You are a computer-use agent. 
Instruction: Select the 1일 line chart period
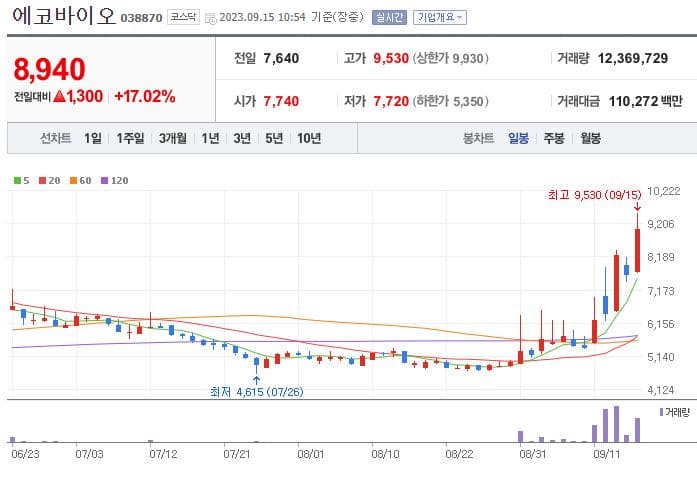[93, 138]
